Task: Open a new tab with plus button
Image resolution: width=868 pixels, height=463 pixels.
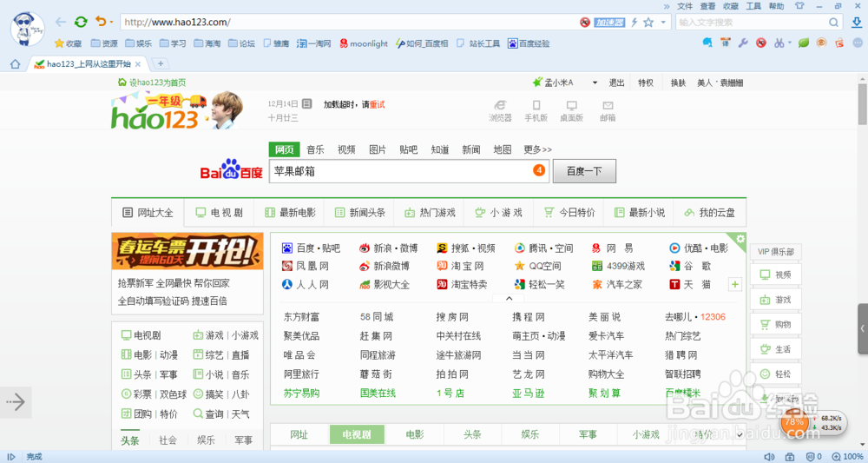Action: (x=161, y=63)
